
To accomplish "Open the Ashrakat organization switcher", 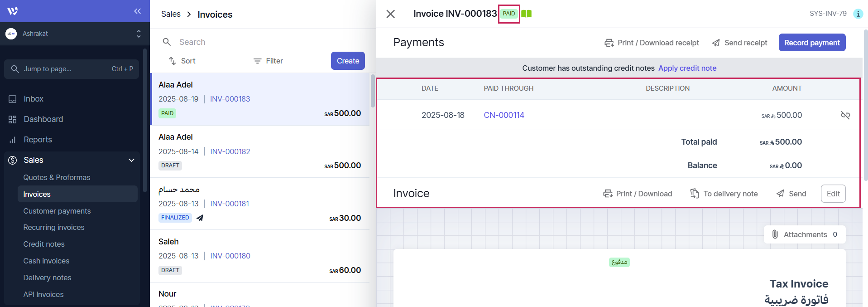I will [x=72, y=34].
